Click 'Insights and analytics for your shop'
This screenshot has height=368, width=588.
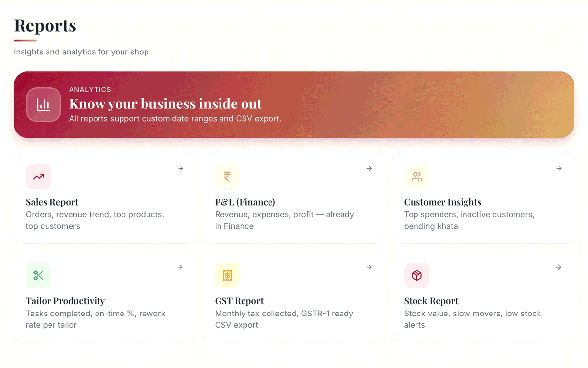point(81,52)
